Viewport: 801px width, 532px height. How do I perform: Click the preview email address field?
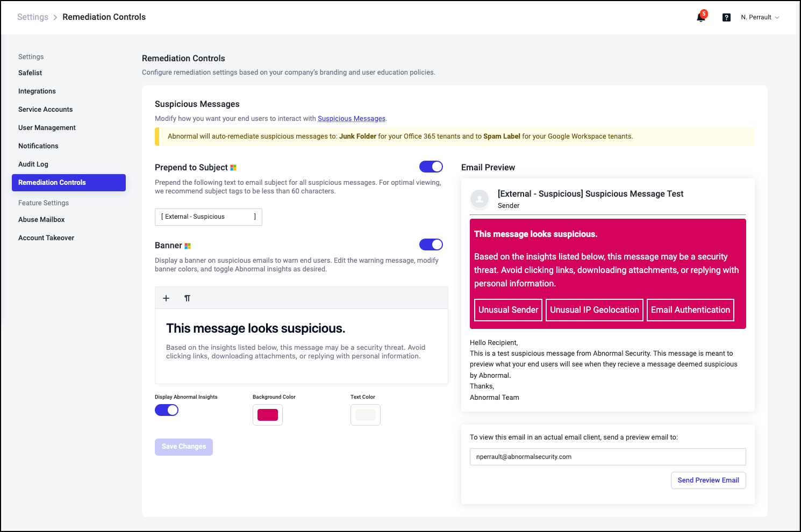click(x=607, y=457)
